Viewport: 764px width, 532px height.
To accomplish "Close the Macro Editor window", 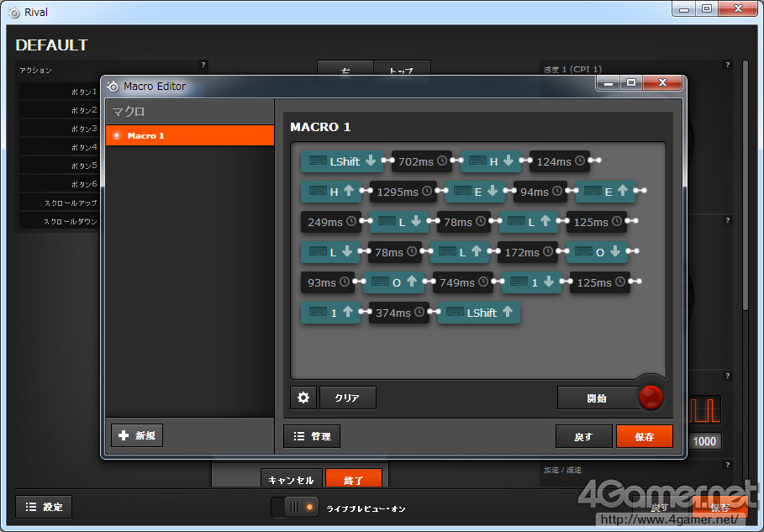I will click(662, 83).
